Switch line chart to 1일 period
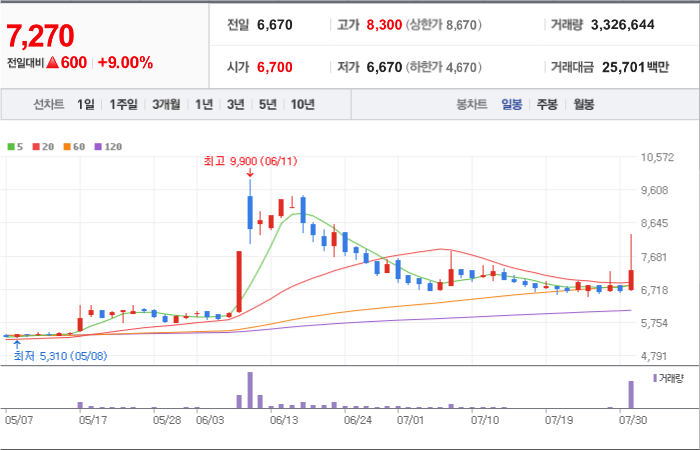 (86, 104)
